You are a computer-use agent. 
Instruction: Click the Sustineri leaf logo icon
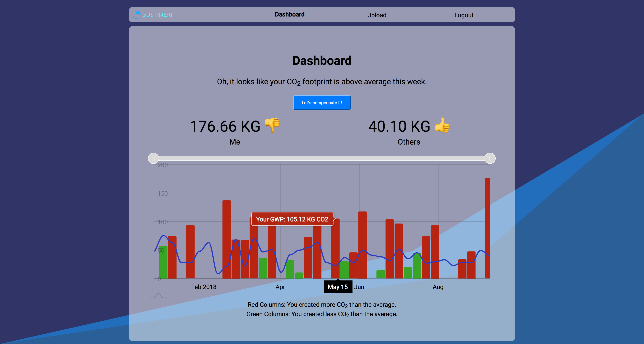coord(136,15)
